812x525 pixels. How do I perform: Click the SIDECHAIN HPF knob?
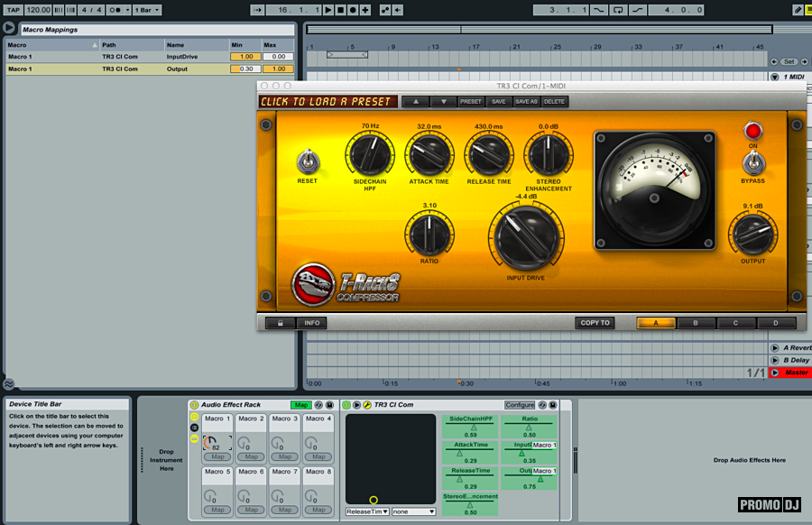pos(370,154)
